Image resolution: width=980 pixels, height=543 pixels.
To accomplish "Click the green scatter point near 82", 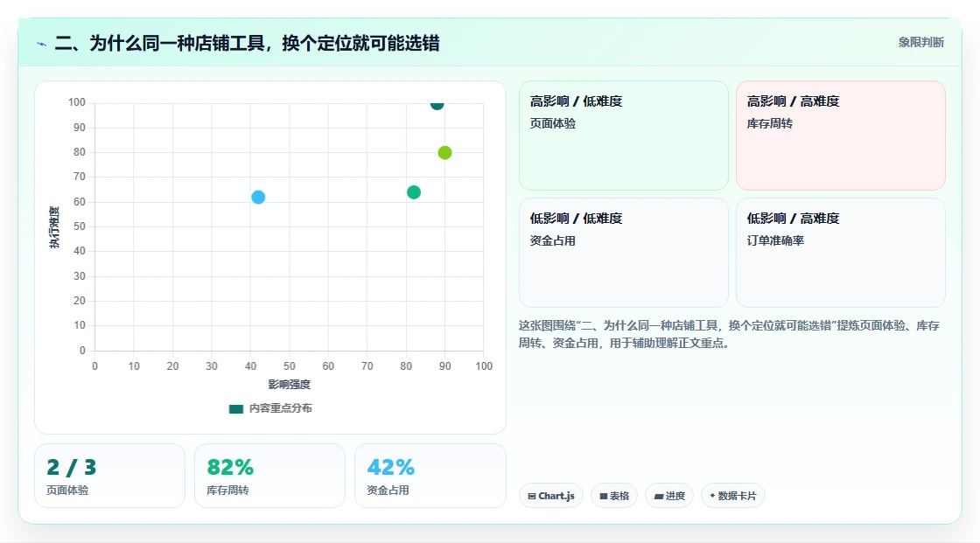I will 414,192.
